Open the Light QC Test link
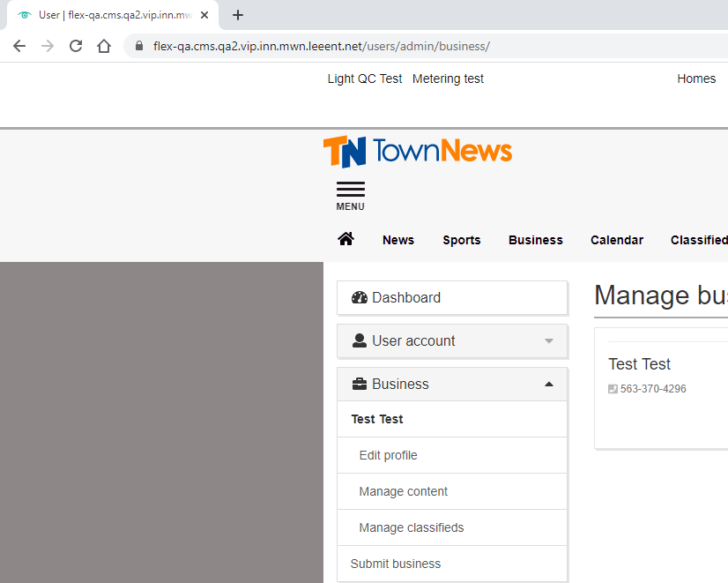 click(x=364, y=78)
